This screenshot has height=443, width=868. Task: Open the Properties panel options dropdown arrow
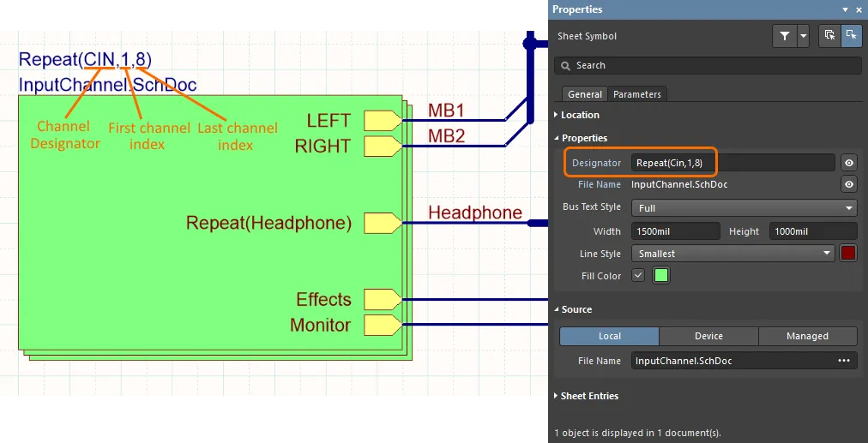(x=845, y=9)
